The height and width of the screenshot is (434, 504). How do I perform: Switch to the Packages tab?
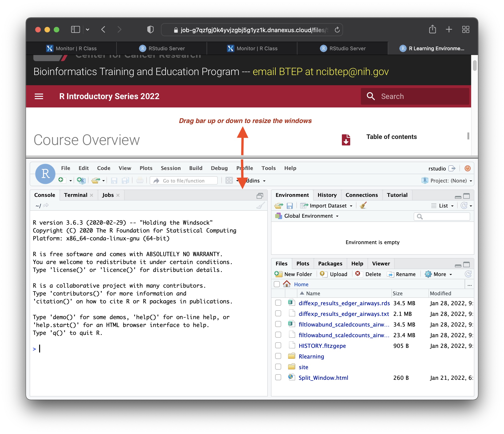point(330,264)
